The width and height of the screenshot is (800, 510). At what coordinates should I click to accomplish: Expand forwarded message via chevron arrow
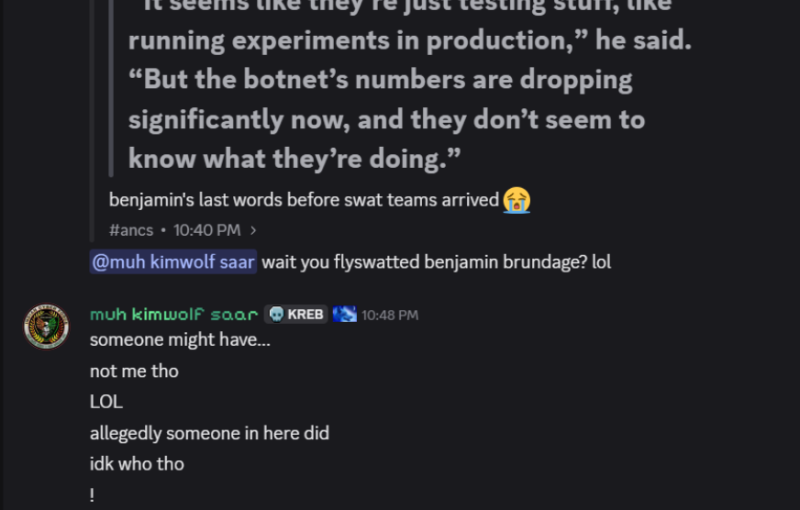click(x=254, y=230)
